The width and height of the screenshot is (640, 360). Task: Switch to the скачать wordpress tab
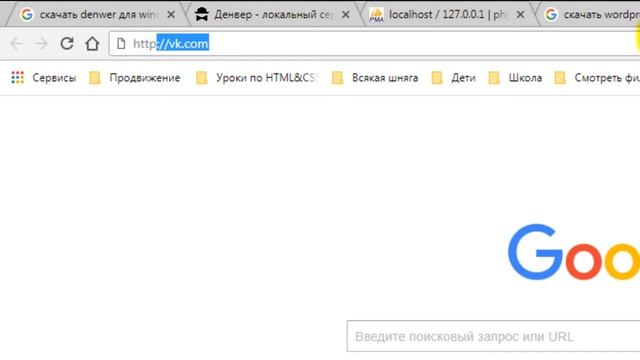pos(588,15)
